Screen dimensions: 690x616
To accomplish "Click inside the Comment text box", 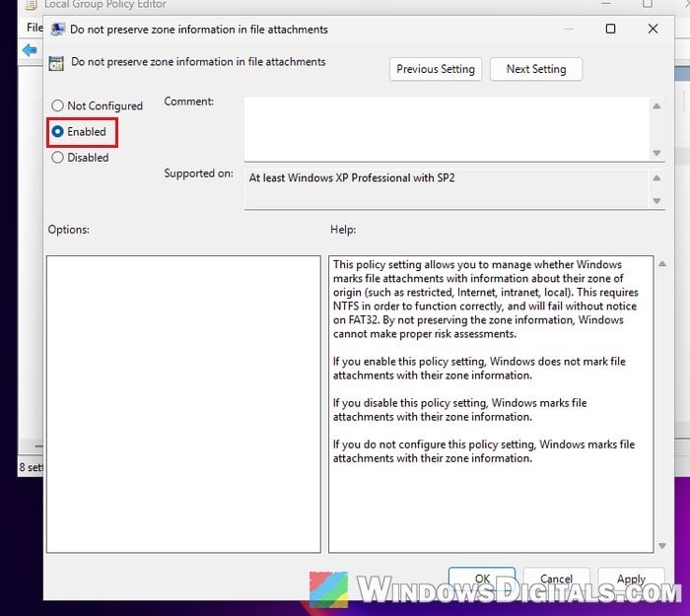I will tap(447, 129).
